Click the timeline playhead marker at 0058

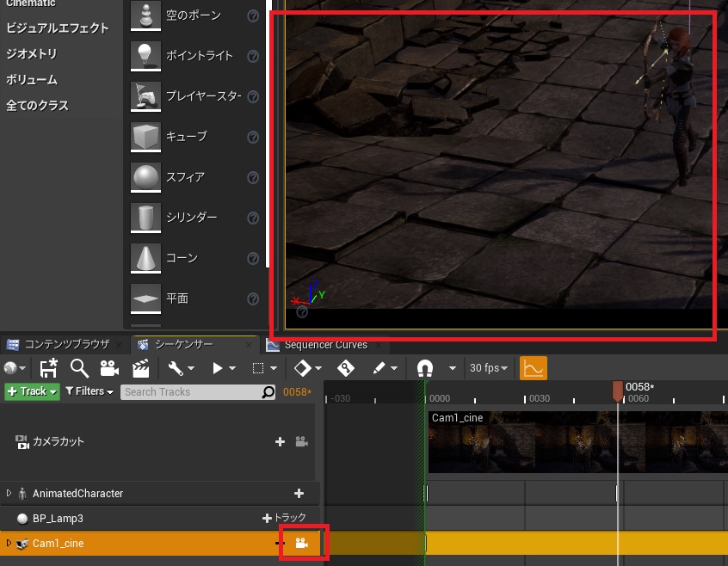click(x=618, y=391)
